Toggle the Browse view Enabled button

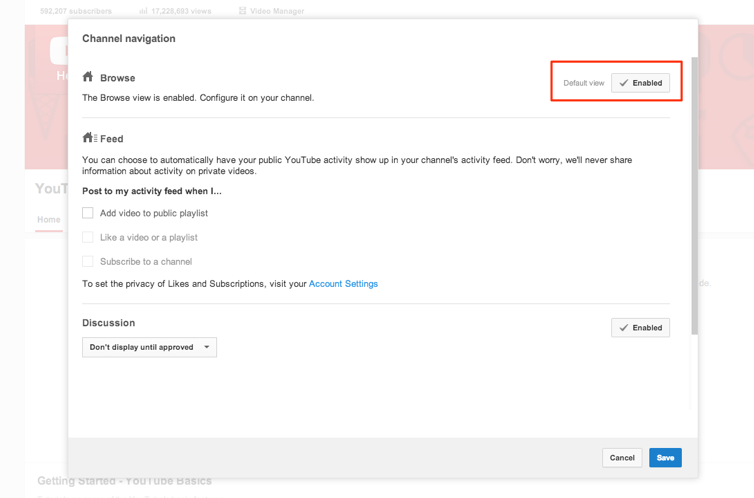[640, 83]
